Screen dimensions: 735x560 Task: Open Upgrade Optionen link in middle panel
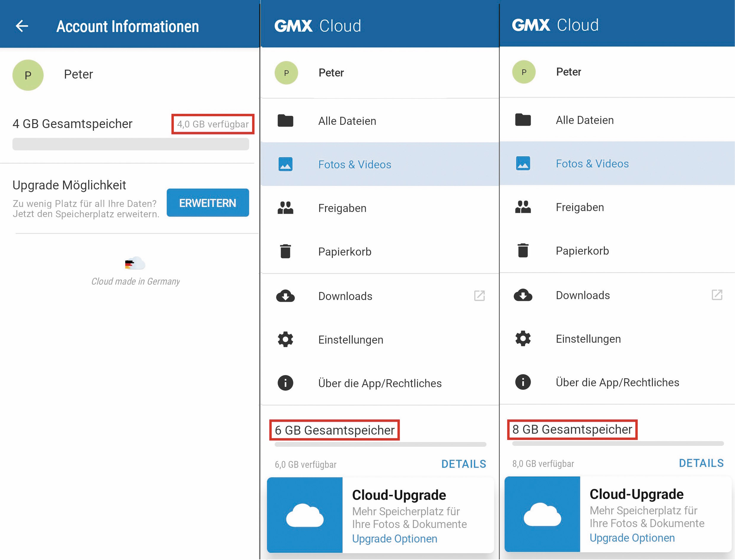pos(394,539)
